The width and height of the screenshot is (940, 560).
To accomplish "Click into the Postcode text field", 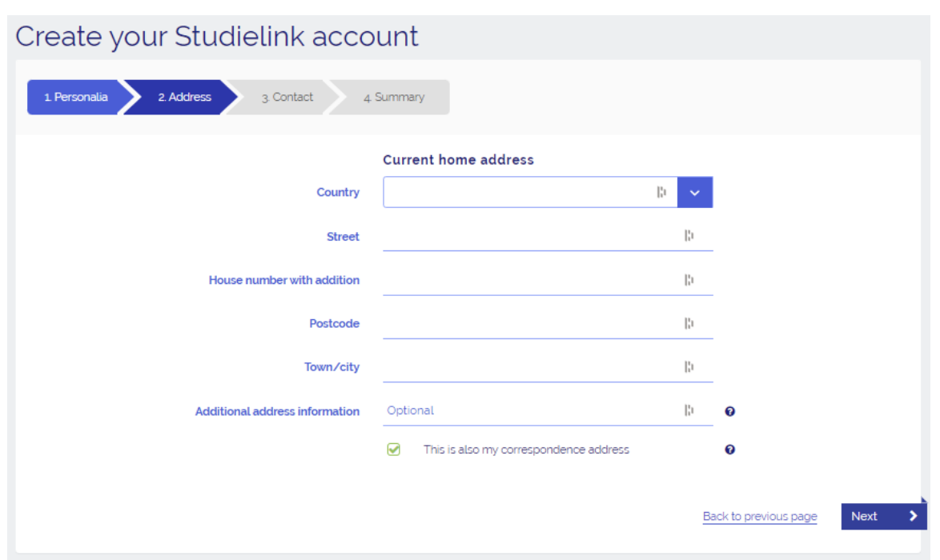I will click(x=528, y=323).
